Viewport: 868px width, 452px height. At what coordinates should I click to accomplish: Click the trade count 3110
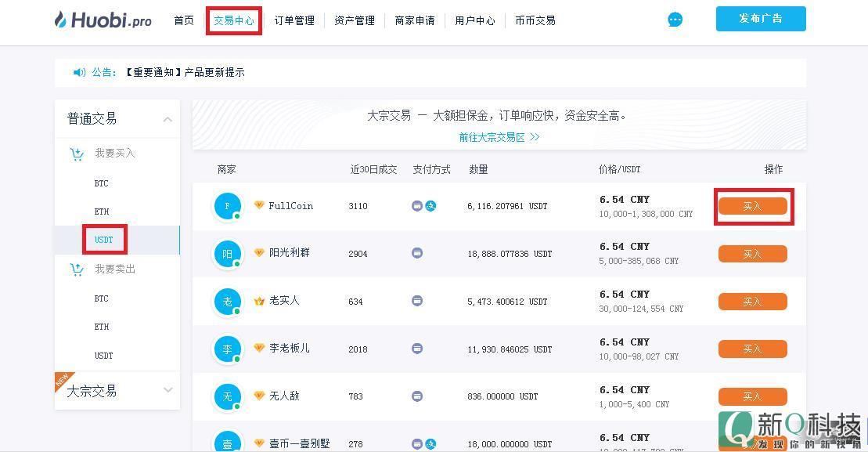pyautogui.click(x=358, y=206)
